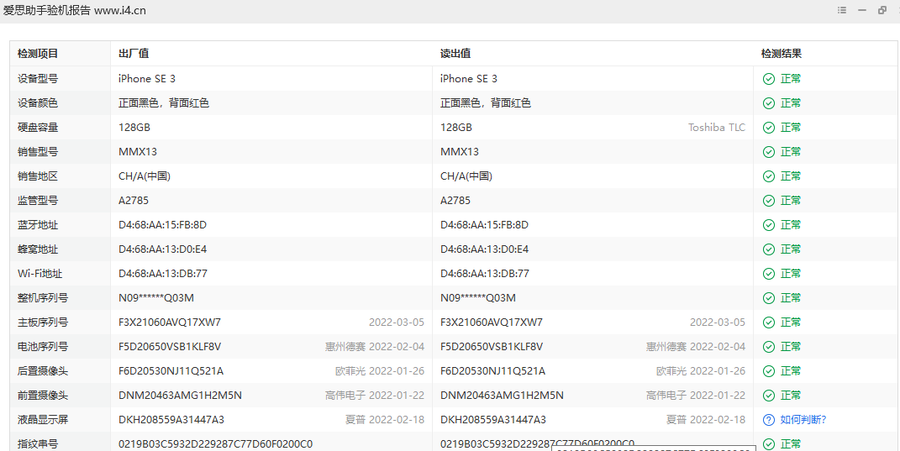Click green check icon in 后置摄像头 row
This screenshot has height=451, width=900.
pos(769,371)
